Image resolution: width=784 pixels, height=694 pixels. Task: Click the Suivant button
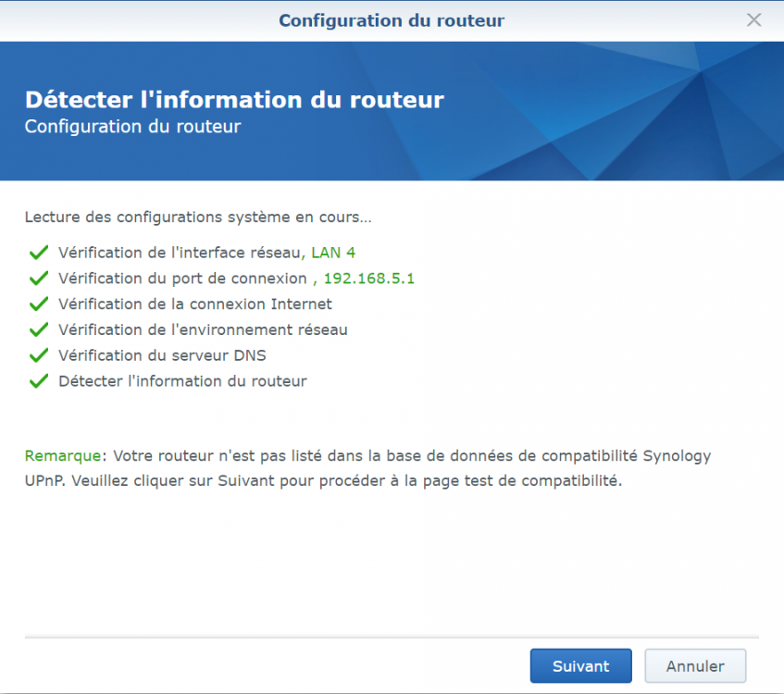(x=580, y=665)
